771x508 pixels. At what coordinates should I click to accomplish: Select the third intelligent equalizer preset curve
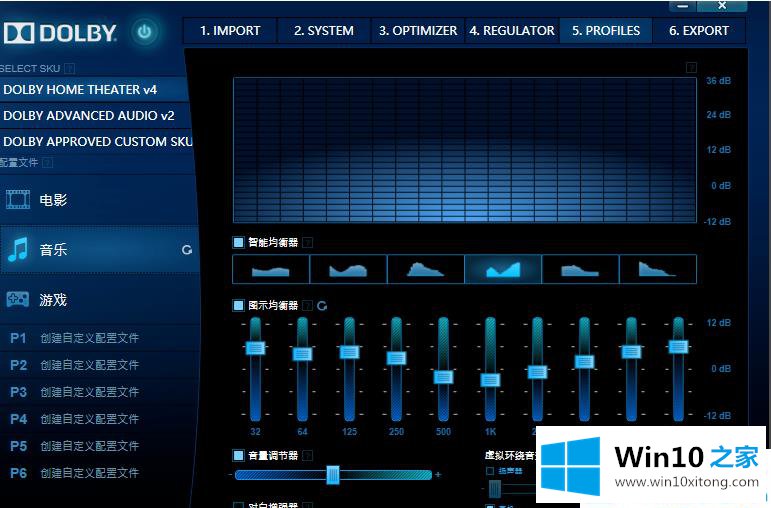pyautogui.click(x=426, y=269)
